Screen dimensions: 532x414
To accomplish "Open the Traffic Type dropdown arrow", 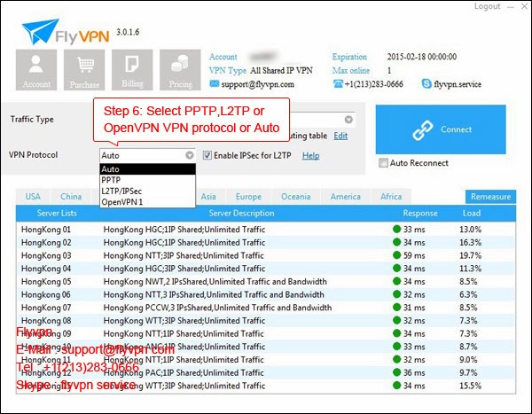I will click(348, 120).
